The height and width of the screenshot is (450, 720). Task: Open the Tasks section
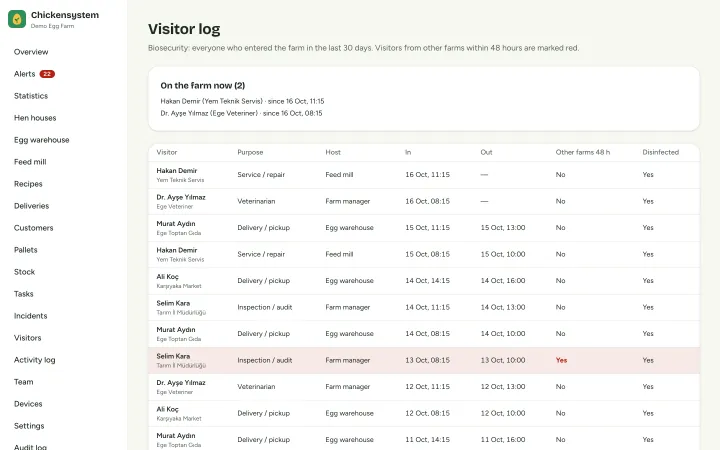[x=23, y=294]
